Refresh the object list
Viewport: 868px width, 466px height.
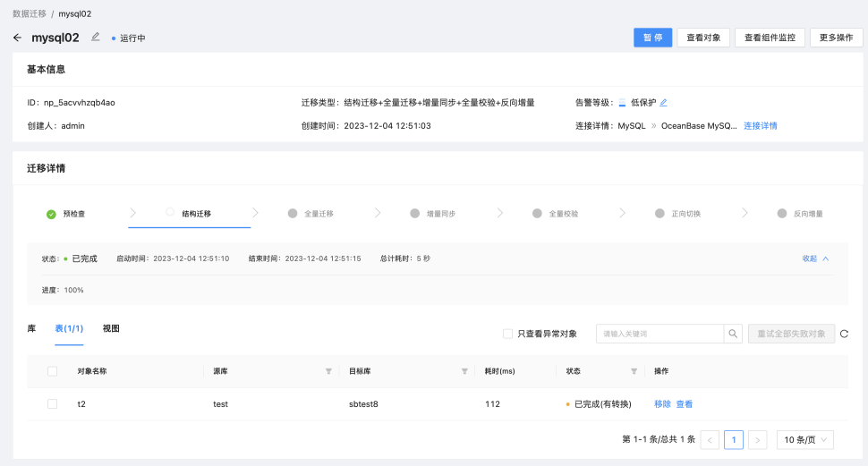844,334
